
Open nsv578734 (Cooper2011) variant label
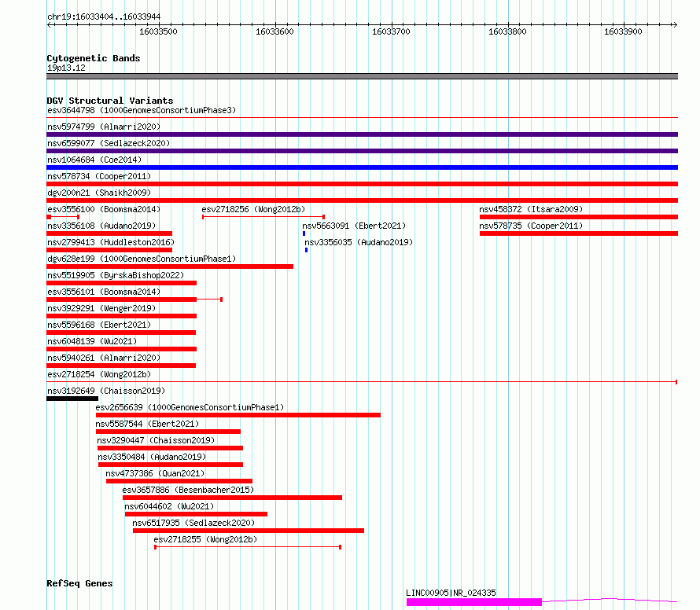99,176
